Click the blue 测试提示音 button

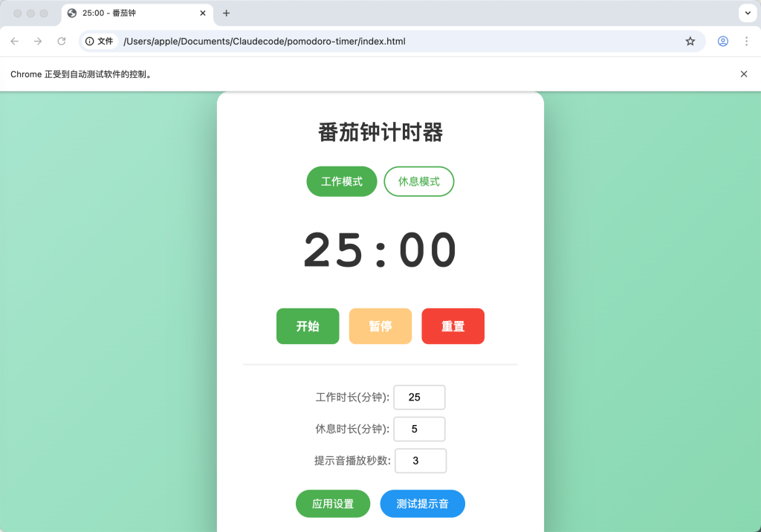(x=422, y=504)
